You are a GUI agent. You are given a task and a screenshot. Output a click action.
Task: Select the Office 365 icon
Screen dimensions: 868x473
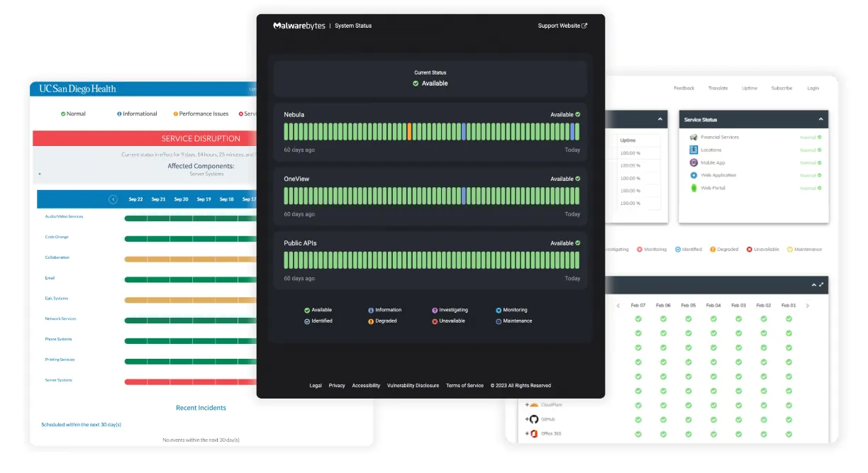[535, 433]
